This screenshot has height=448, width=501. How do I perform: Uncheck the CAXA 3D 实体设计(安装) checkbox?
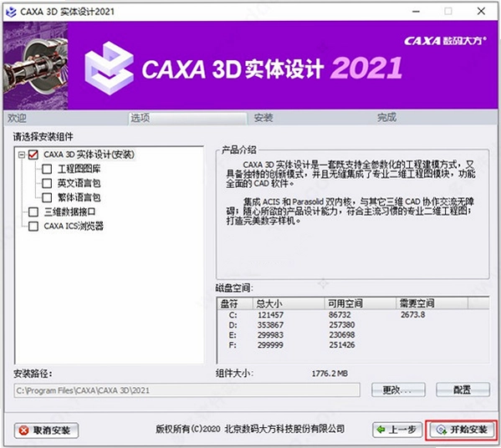pyautogui.click(x=33, y=155)
